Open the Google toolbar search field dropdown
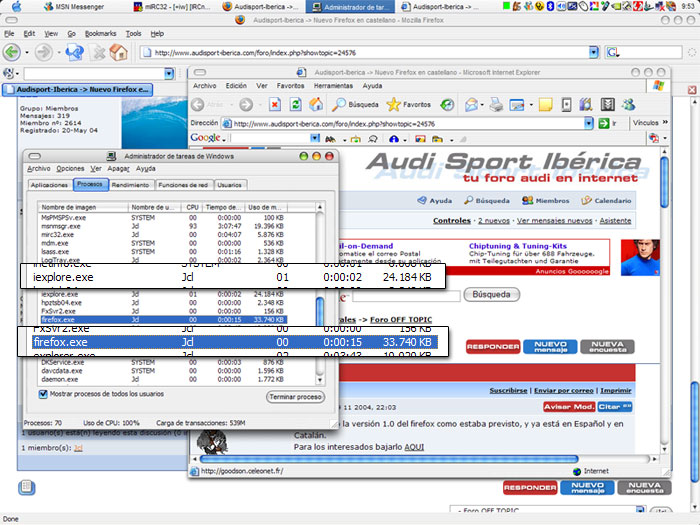Viewport: 700px width, 525px height. click(315, 138)
